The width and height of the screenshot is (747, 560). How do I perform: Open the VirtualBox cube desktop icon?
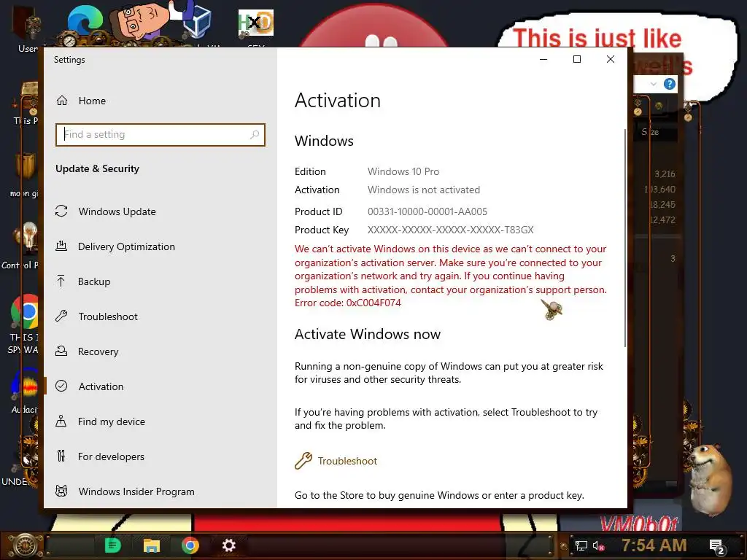[x=197, y=21]
